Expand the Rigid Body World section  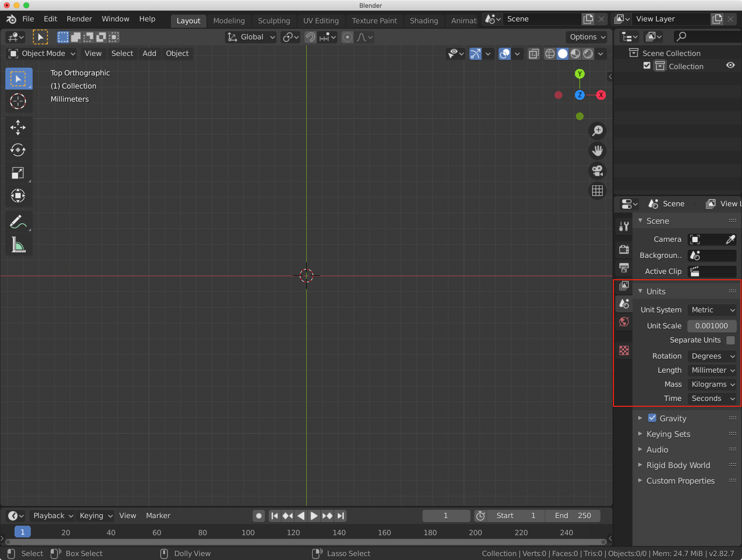pos(640,465)
